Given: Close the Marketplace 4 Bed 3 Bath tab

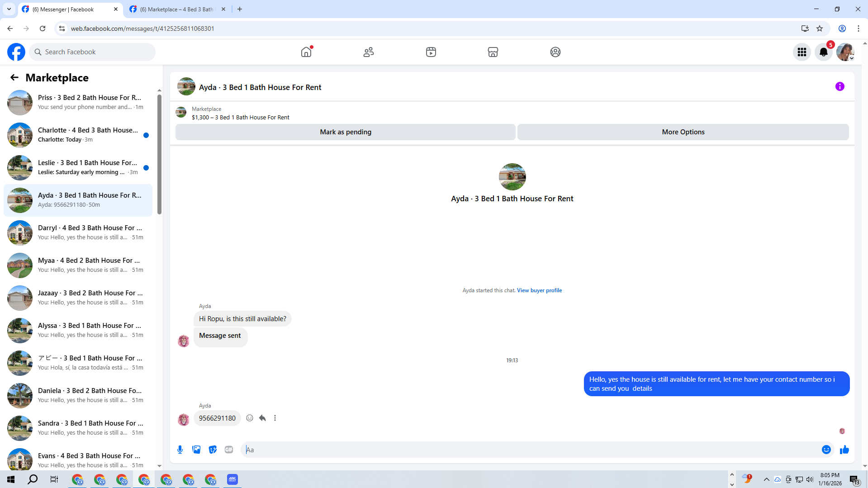Looking at the screenshot, I should [223, 9].
